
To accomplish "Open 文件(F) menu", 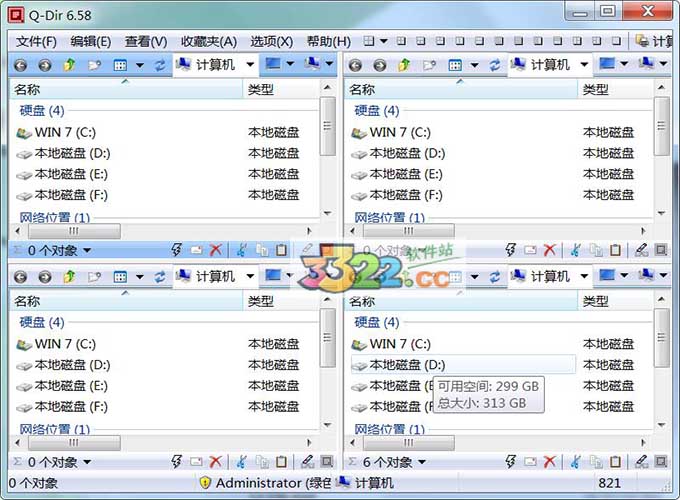I will 36,42.
